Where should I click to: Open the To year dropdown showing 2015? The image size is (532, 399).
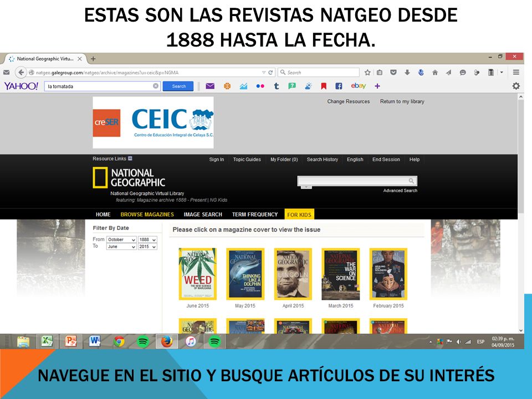[147, 247]
